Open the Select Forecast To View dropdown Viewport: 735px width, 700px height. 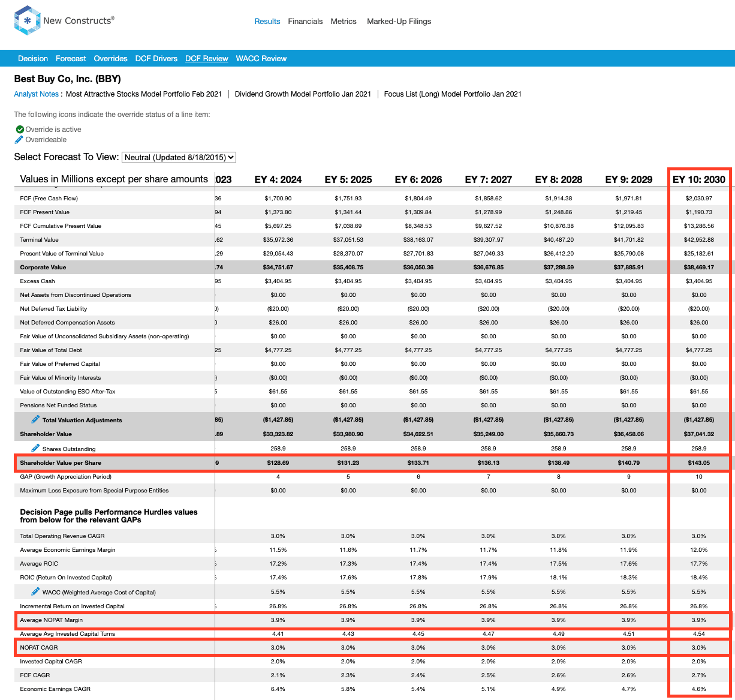click(179, 157)
